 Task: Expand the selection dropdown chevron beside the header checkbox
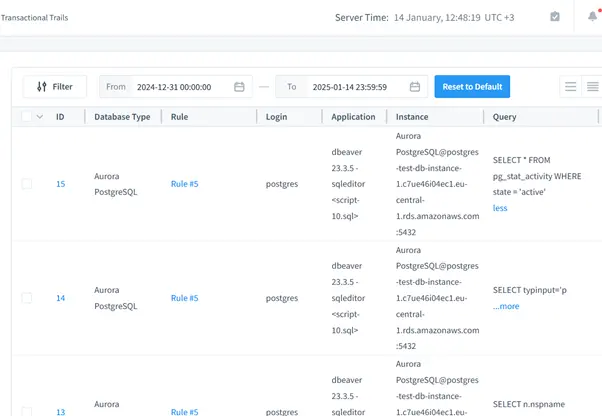click(x=40, y=117)
